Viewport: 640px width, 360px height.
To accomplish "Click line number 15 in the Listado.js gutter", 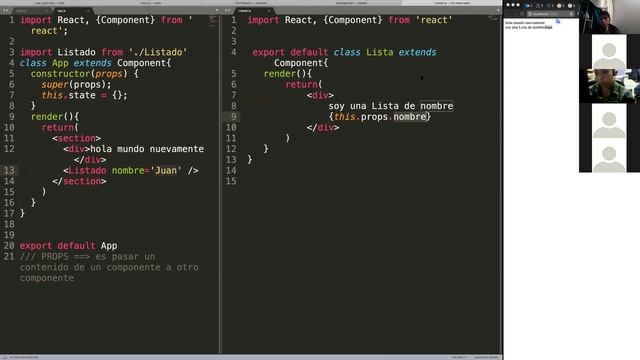I will tap(231, 181).
